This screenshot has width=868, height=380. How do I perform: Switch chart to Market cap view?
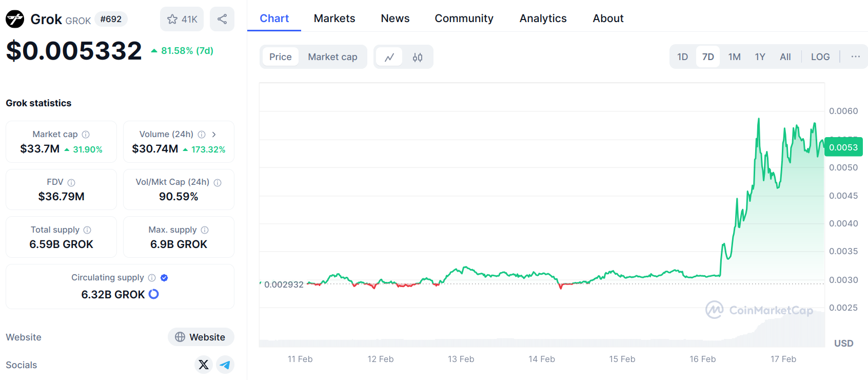(x=332, y=57)
